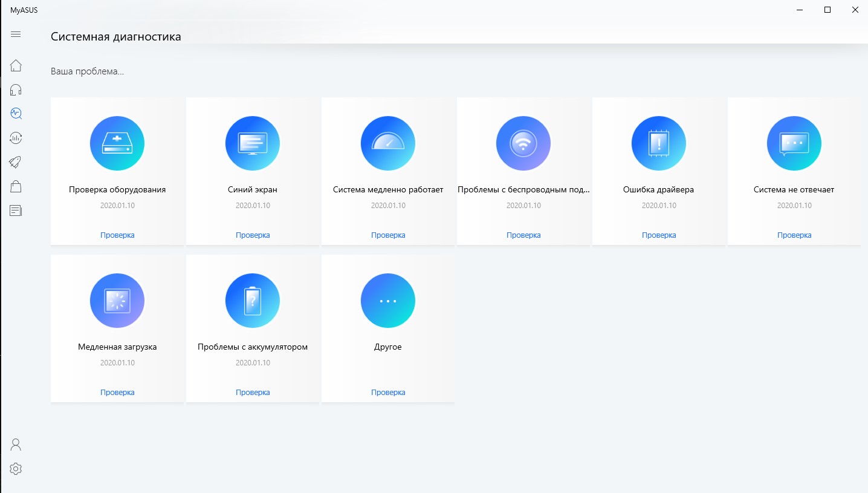Click the Wi-Fi wireless problems icon

pos(523,143)
